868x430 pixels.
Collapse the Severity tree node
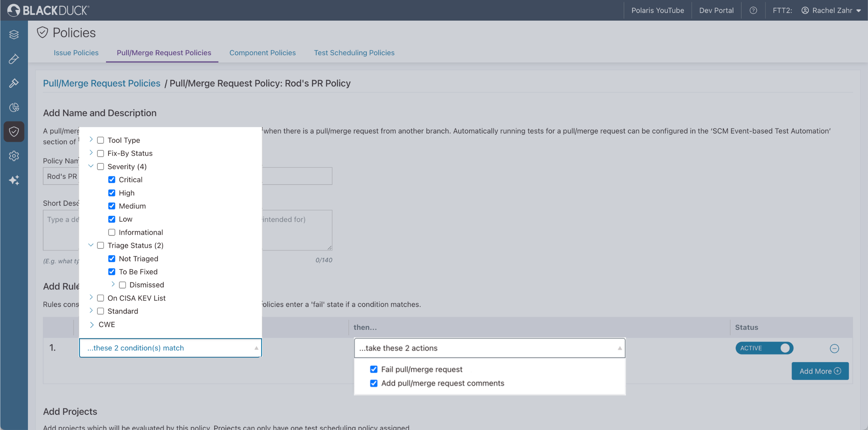tap(91, 166)
